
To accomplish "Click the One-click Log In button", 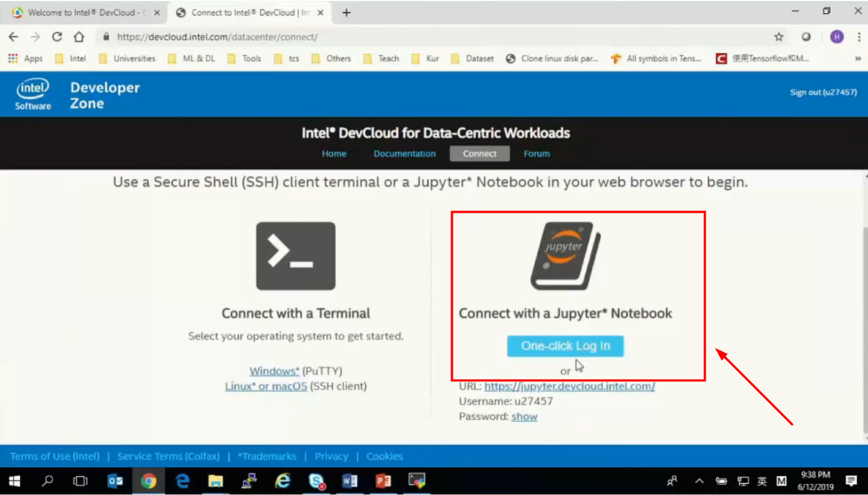I will (565, 346).
